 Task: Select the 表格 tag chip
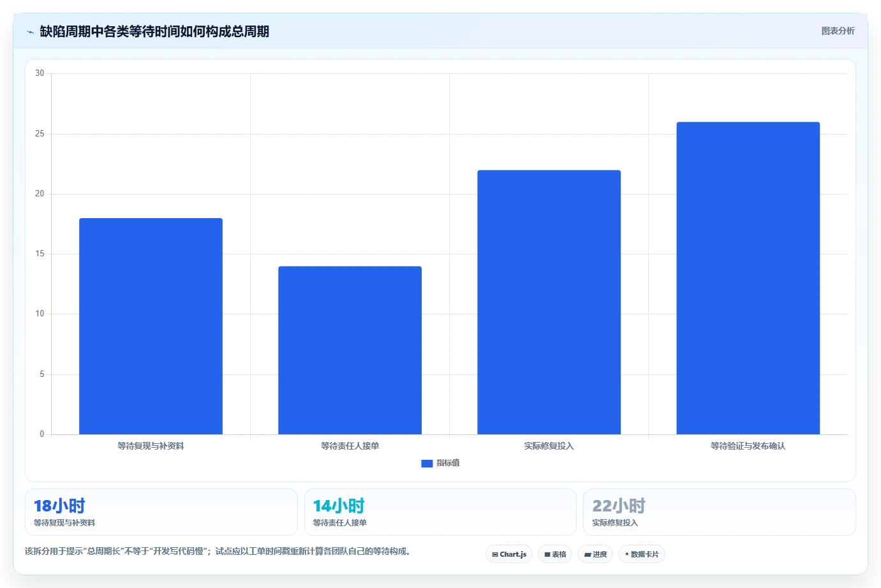click(x=555, y=554)
